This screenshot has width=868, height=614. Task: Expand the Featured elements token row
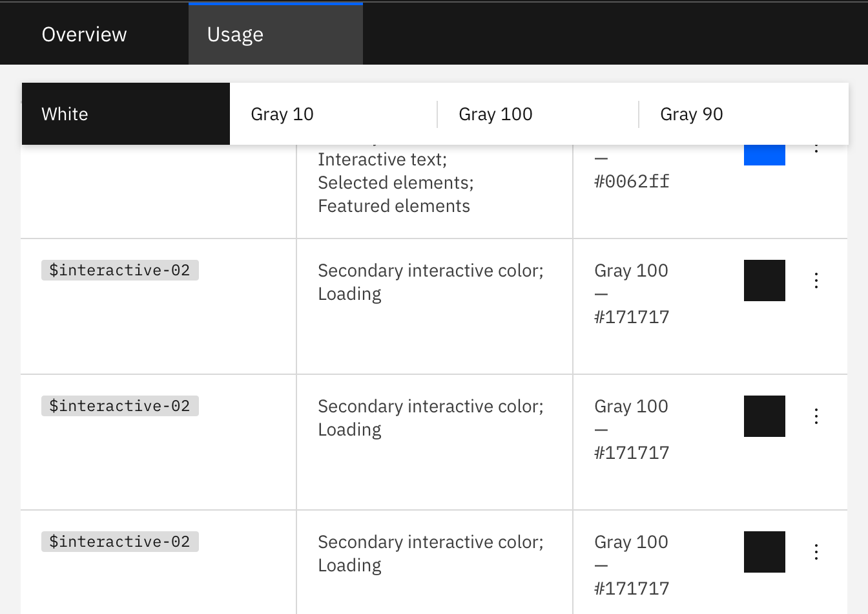tap(394, 206)
